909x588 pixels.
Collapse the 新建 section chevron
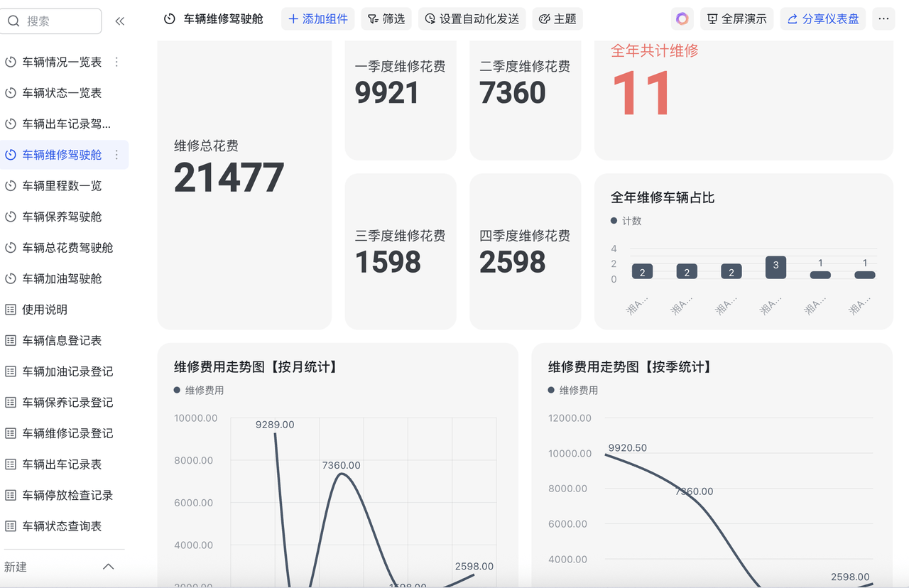coord(109,567)
